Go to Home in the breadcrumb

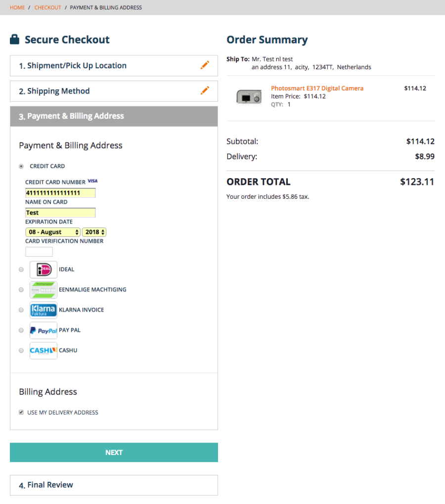tap(17, 7)
